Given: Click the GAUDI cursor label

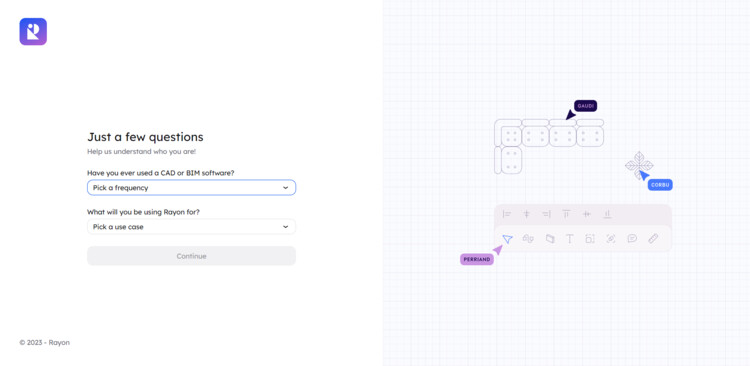Looking at the screenshot, I should [585, 106].
